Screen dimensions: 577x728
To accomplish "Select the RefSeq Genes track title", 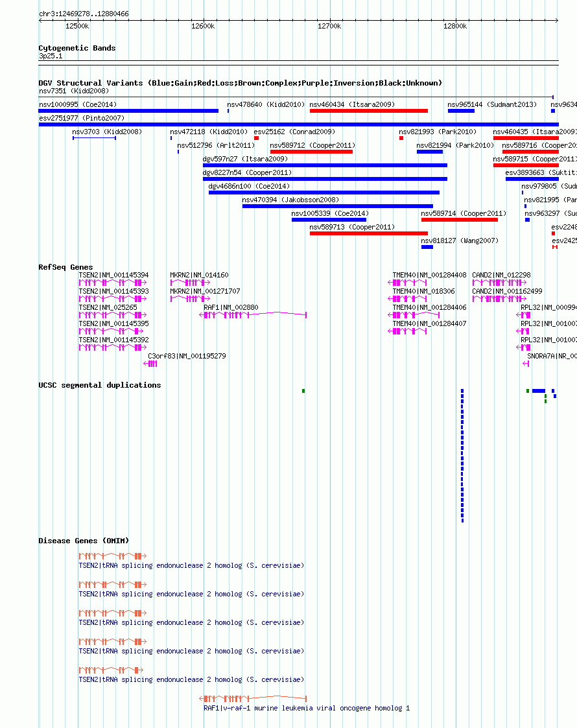I will [x=65, y=267].
